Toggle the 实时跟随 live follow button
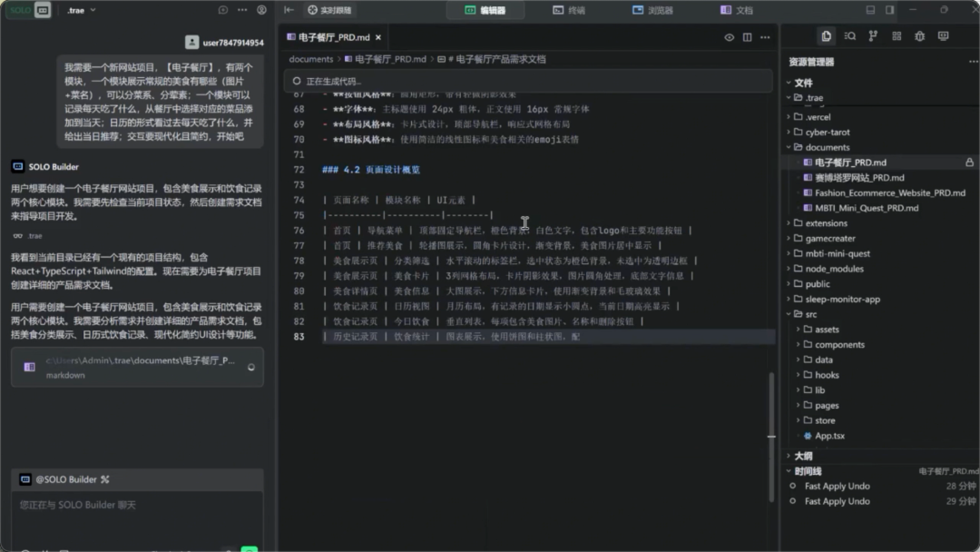This screenshot has height=552, width=980. (329, 10)
